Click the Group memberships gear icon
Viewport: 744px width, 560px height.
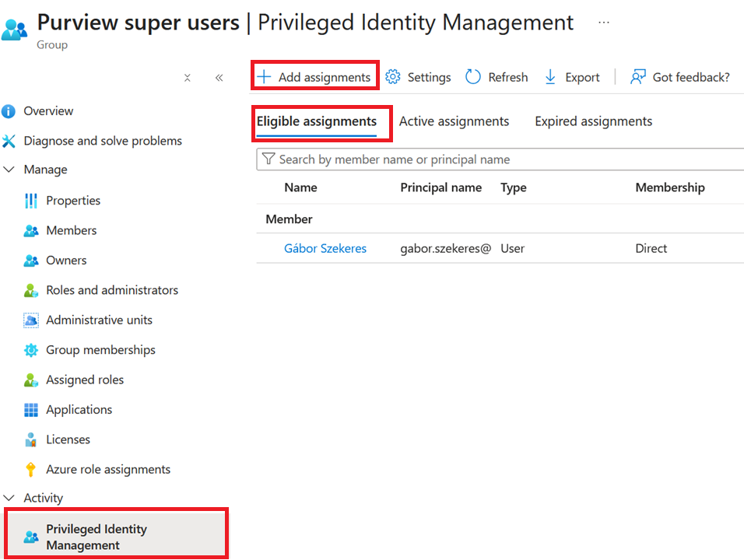(31, 350)
